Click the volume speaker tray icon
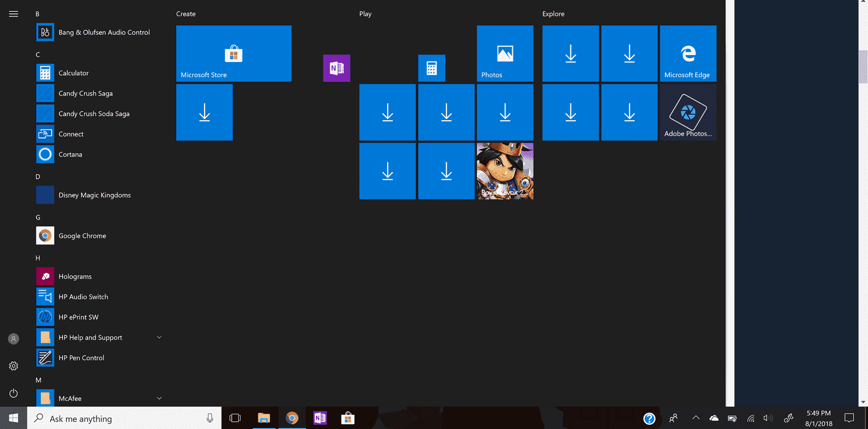Viewport: 868px width, 429px height. coord(768,418)
